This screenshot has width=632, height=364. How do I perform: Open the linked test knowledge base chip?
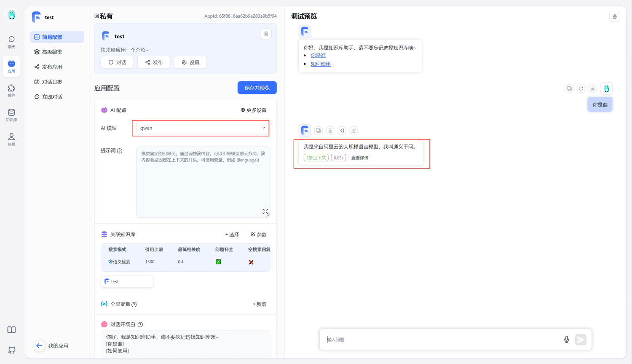127,281
